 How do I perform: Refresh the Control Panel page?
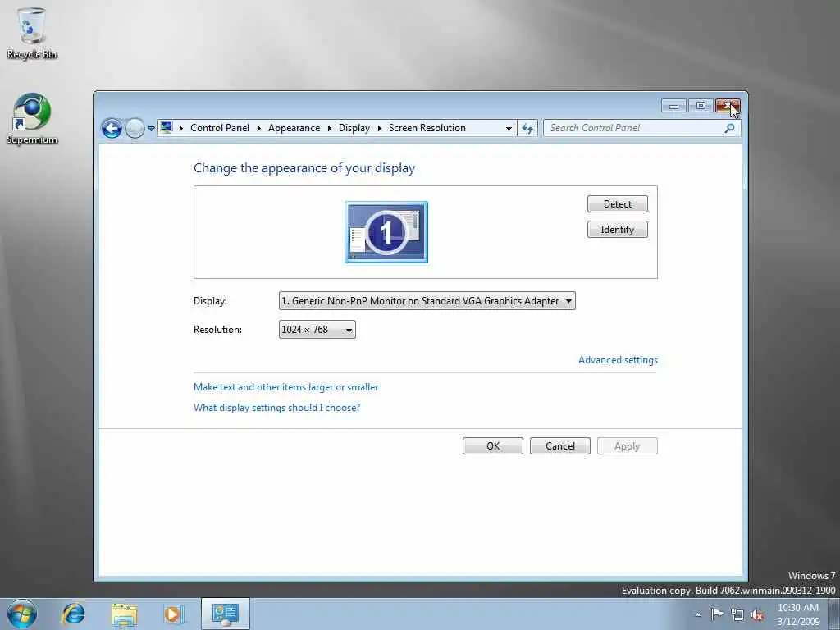pyautogui.click(x=527, y=129)
